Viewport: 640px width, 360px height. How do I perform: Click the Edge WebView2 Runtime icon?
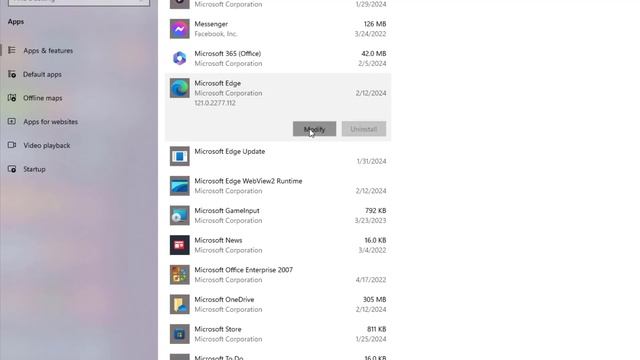(180, 186)
